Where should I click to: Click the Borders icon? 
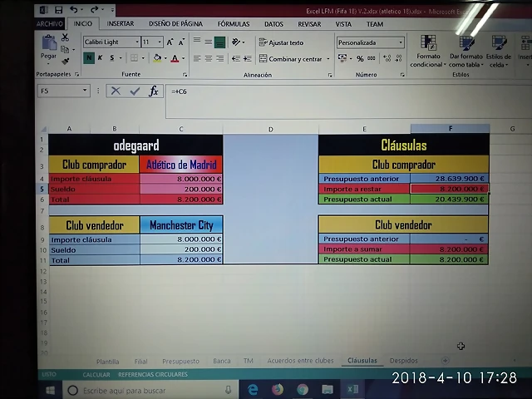pos(135,58)
